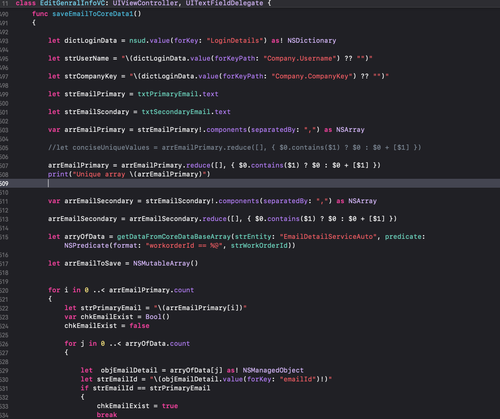Click NSArray on the arrEmailPrimary declaration line

[x=350, y=130]
